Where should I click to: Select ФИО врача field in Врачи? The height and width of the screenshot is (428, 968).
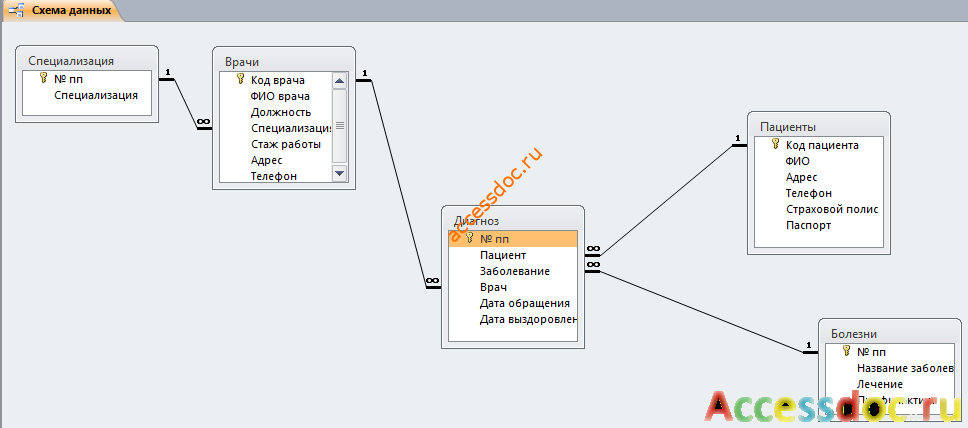pos(280,96)
